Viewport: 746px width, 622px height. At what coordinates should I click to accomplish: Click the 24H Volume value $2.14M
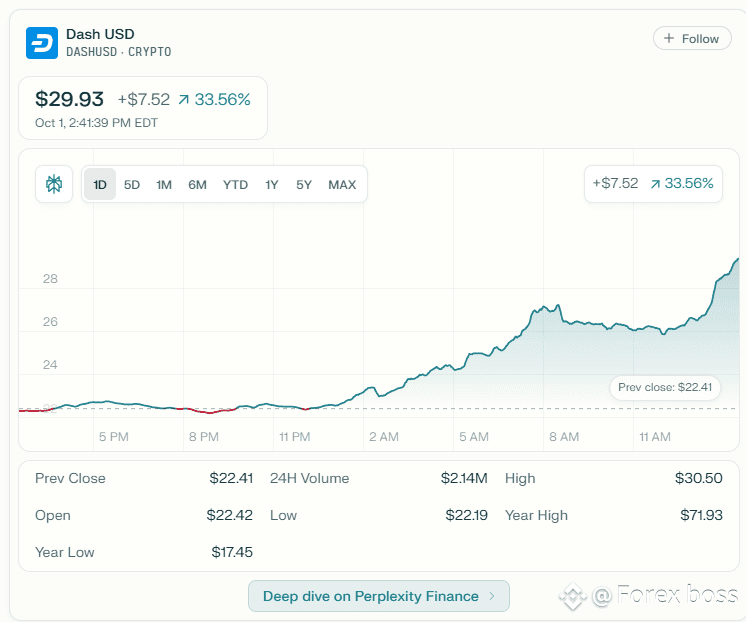point(463,478)
